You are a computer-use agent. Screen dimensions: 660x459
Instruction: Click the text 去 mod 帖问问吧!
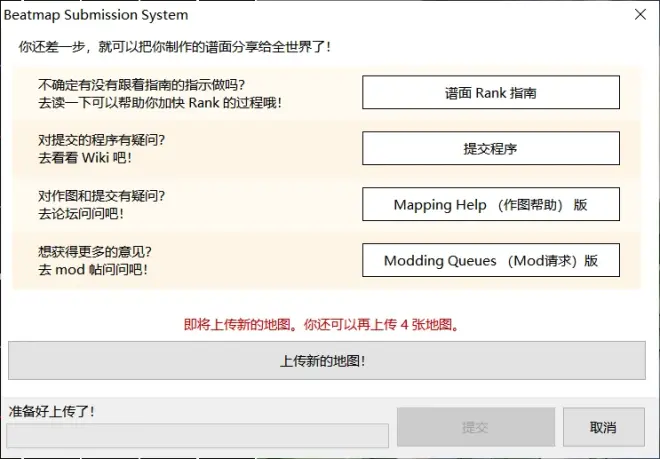pos(93,270)
